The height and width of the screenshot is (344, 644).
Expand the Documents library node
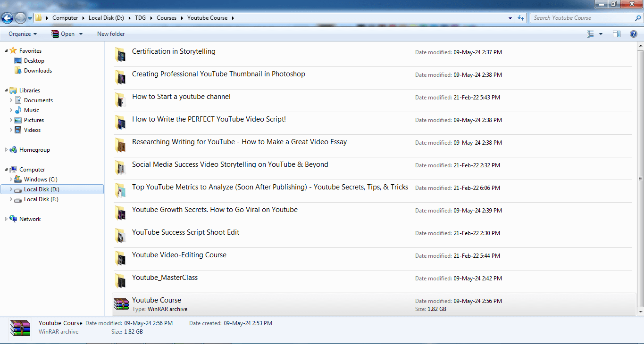click(11, 100)
